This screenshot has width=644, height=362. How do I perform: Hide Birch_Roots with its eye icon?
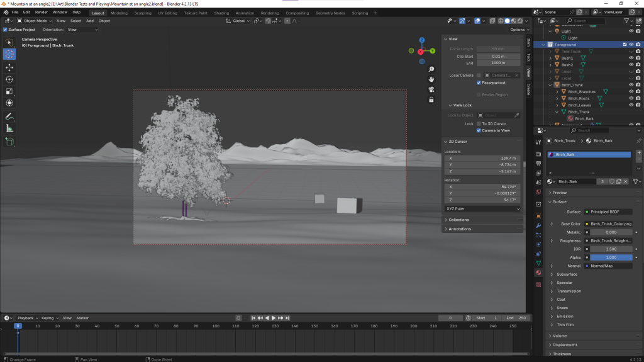[631, 98]
